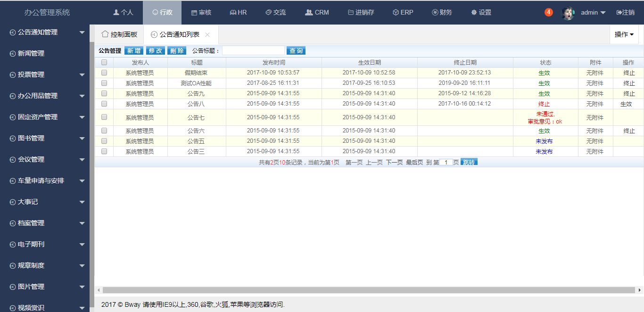Check the select-all checkbox in table header
This screenshot has width=644, height=312.
click(x=104, y=62)
